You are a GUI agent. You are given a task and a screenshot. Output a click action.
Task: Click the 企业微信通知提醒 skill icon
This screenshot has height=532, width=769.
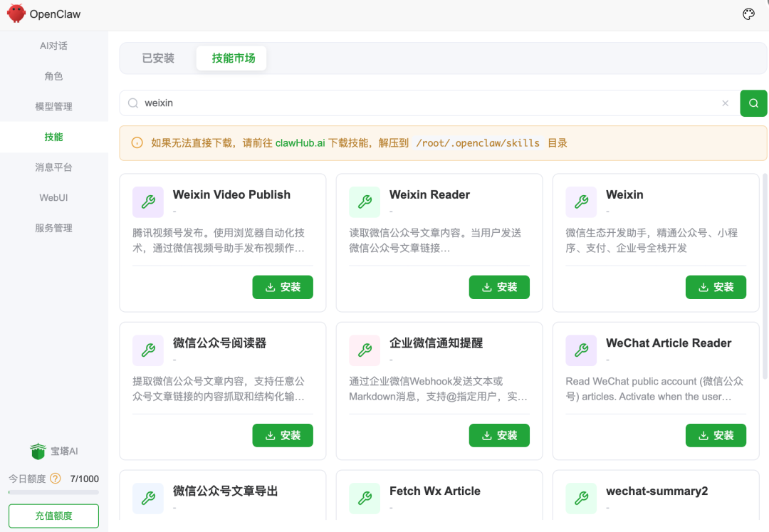pyautogui.click(x=365, y=350)
